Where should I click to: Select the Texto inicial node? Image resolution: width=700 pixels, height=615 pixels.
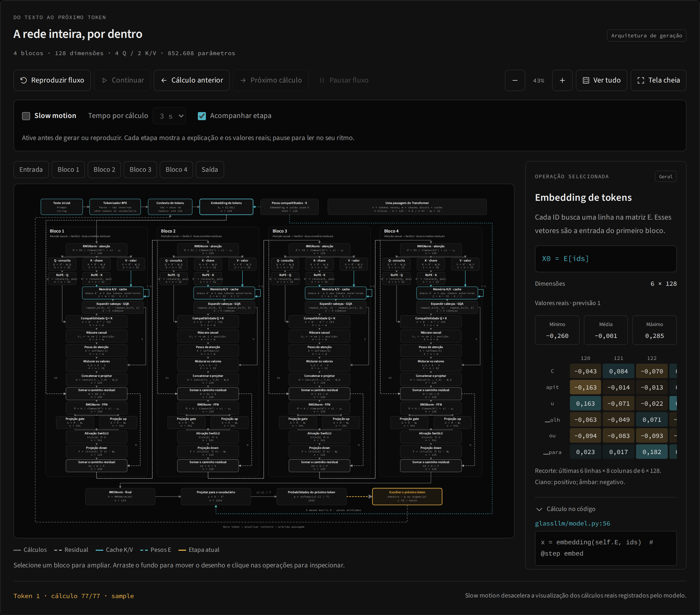point(62,207)
